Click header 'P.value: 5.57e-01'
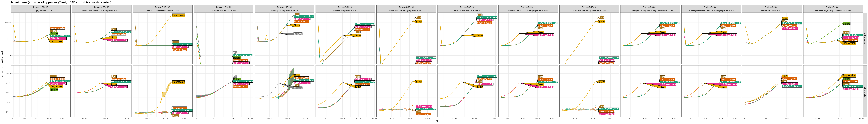868x124 pixels. [589, 7]
